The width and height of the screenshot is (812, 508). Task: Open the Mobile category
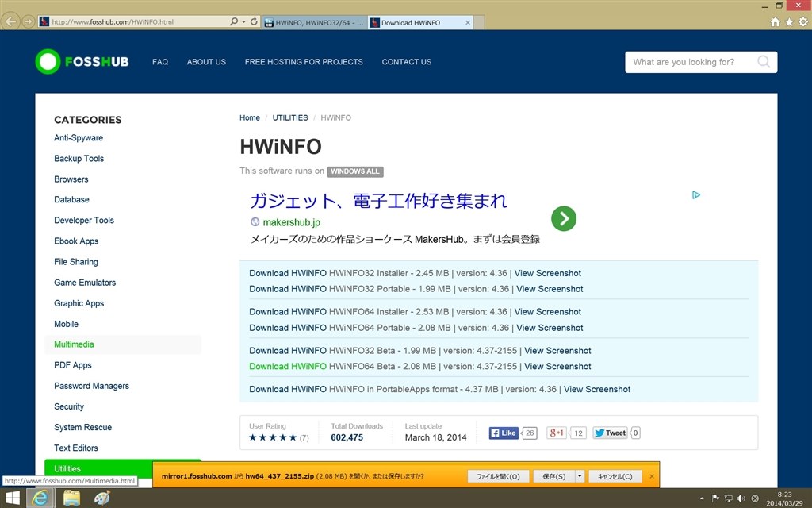click(x=67, y=324)
